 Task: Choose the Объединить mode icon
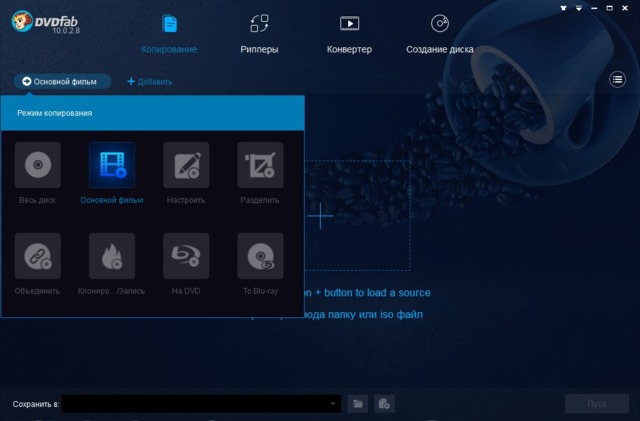pos(37,257)
